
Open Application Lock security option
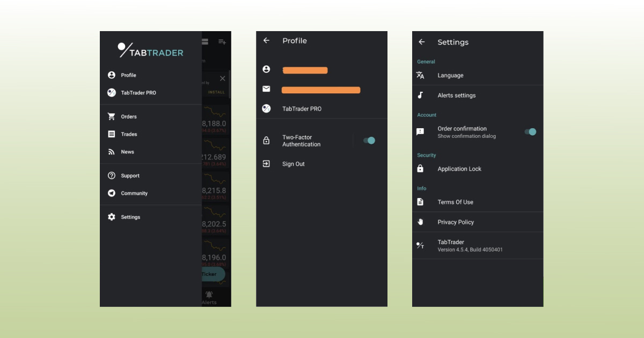459,169
